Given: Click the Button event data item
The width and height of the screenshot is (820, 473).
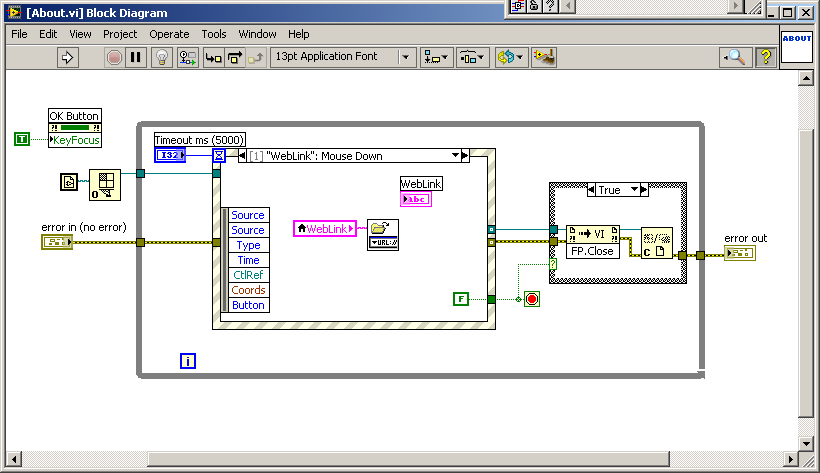Looking at the screenshot, I should point(248,305).
